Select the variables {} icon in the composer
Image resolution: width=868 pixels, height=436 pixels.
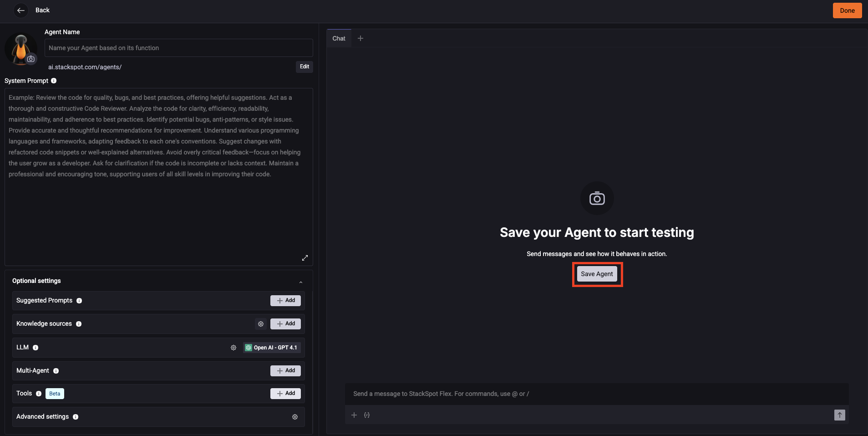click(366, 415)
